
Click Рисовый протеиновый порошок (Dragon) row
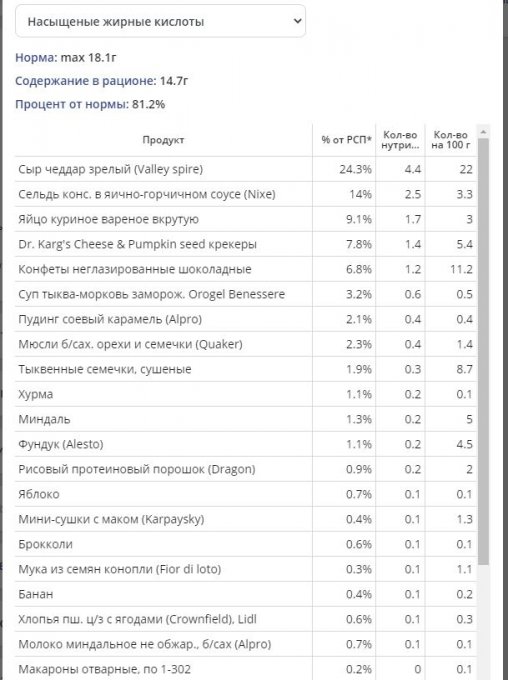246,469
